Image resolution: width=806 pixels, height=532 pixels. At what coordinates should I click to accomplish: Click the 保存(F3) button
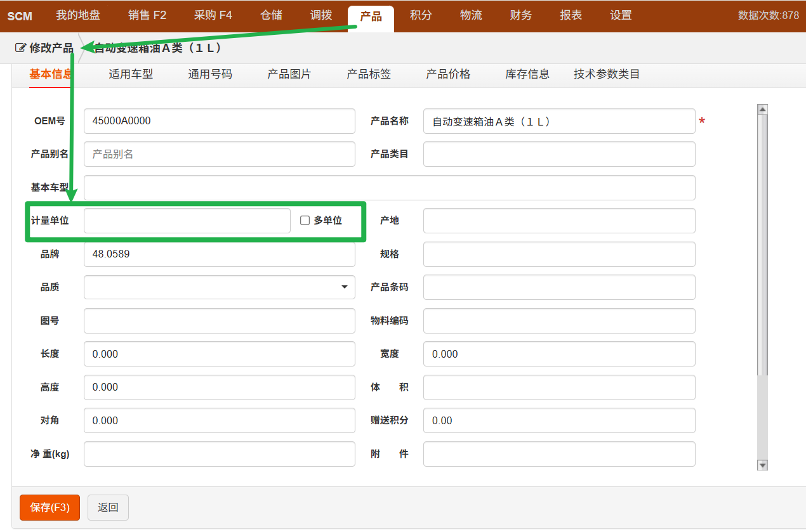pos(50,507)
